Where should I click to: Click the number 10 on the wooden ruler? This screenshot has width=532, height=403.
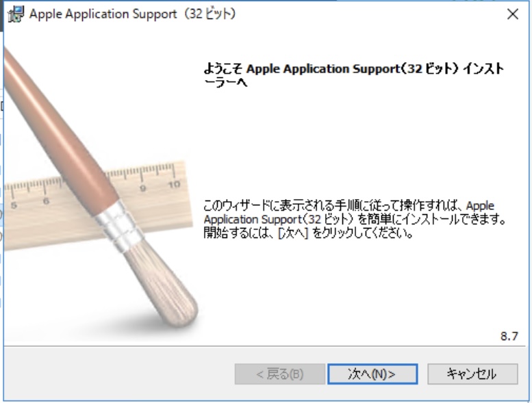pos(174,185)
